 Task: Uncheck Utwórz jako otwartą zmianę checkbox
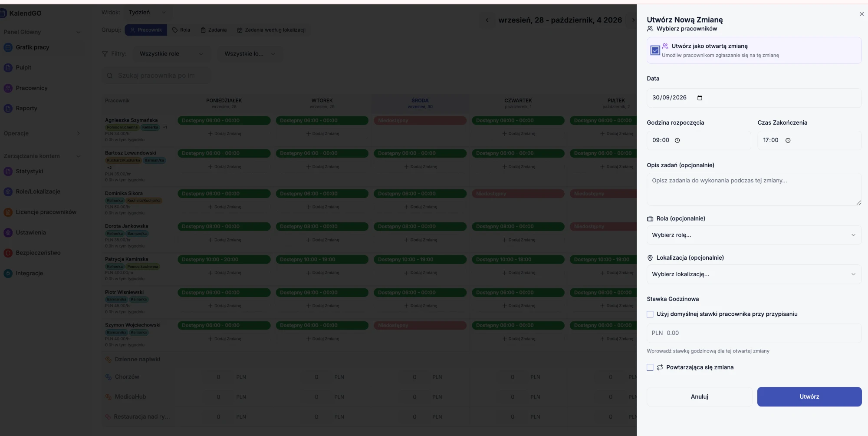pyautogui.click(x=655, y=50)
